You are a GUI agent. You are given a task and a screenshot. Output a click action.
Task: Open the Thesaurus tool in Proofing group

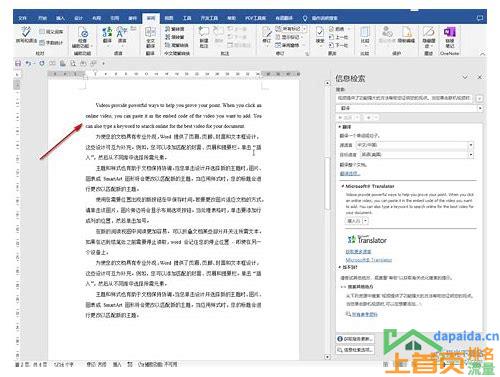(51, 32)
